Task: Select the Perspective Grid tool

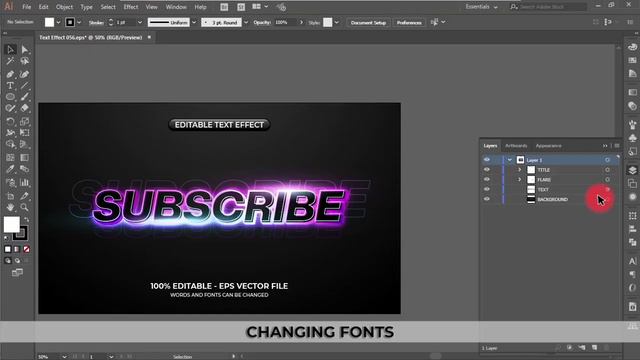Action: point(24,144)
